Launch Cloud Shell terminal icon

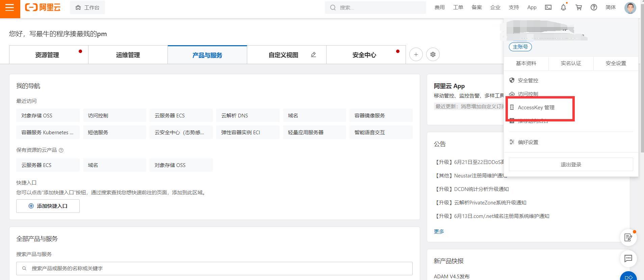point(548,7)
